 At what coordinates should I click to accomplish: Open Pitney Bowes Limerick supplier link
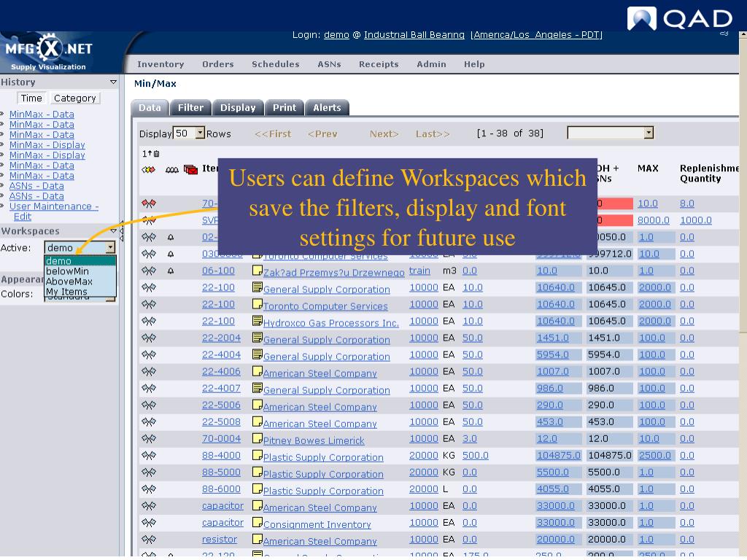314,440
